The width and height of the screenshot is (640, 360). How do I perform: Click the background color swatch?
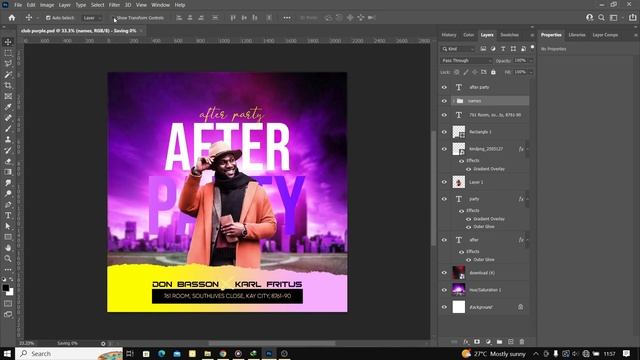click(11, 293)
